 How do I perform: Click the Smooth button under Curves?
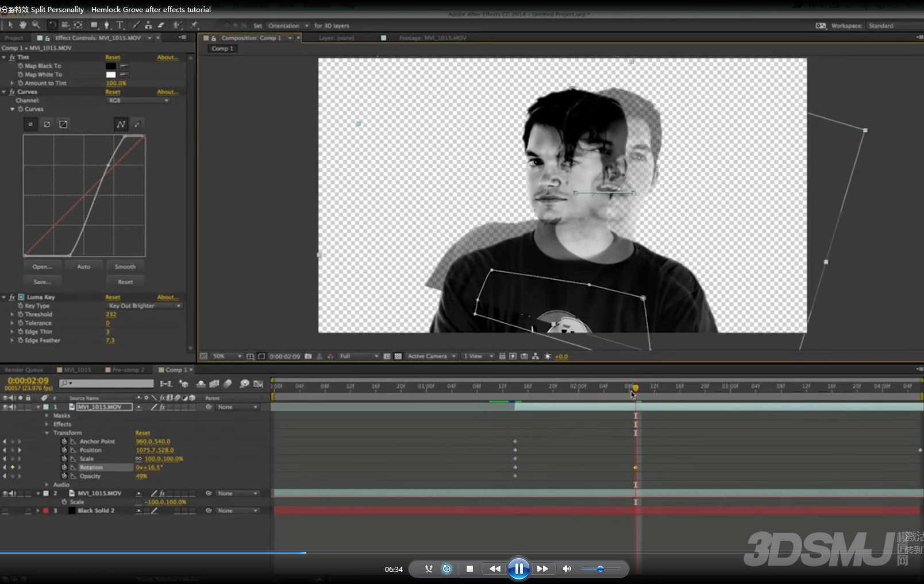[x=125, y=266]
